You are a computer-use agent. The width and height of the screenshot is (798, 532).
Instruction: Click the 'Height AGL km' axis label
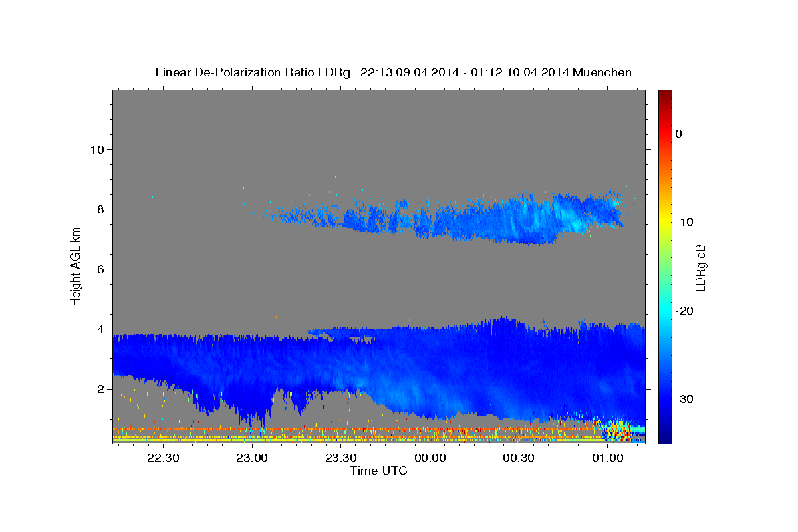pos(76,266)
